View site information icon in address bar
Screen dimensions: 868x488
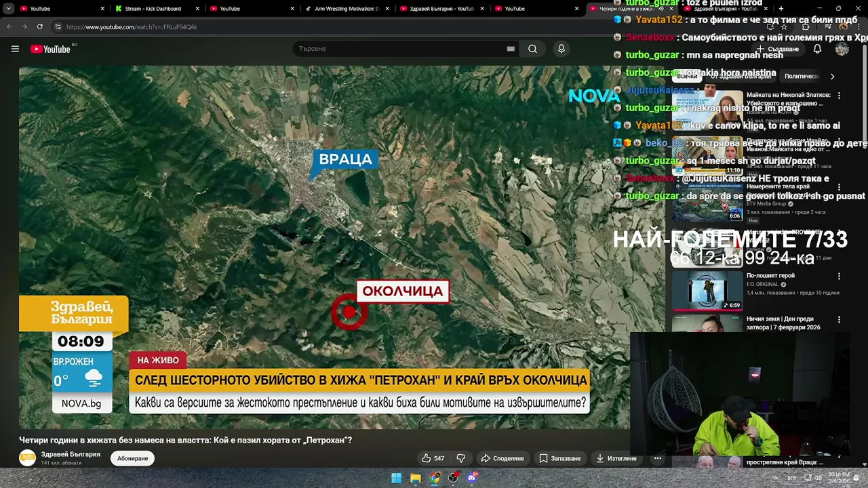[58, 26]
